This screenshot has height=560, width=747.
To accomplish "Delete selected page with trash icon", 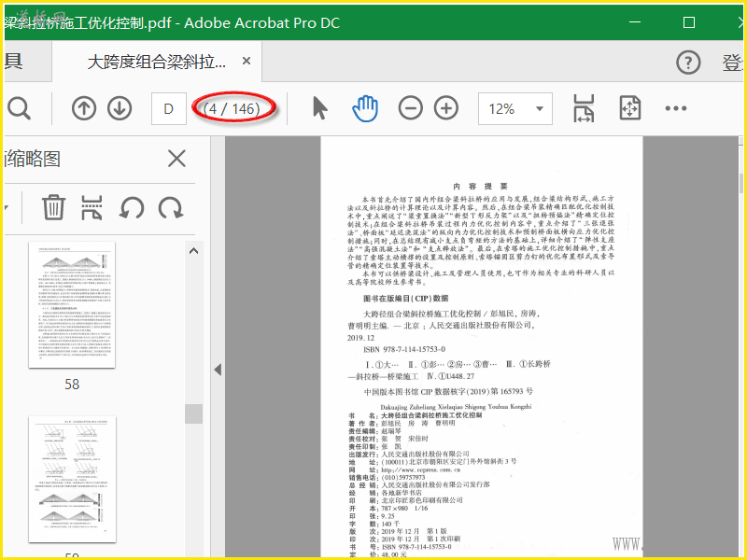I will (x=53, y=207).
